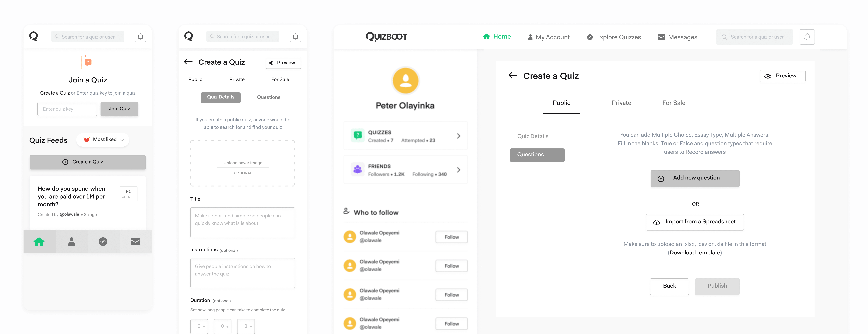Expand the Friends card chevron
868x334 pixels.
point(459,170)
